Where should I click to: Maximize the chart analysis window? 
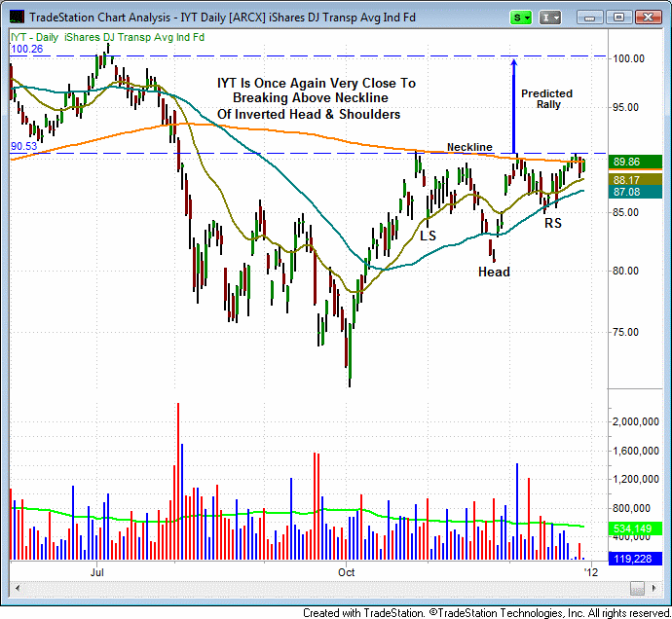point(618,18)
